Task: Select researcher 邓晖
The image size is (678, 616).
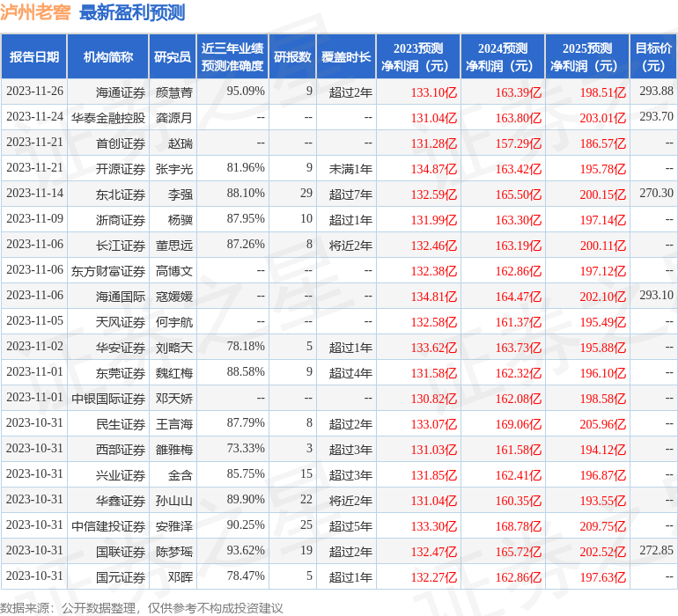Action: click(181, 576)
